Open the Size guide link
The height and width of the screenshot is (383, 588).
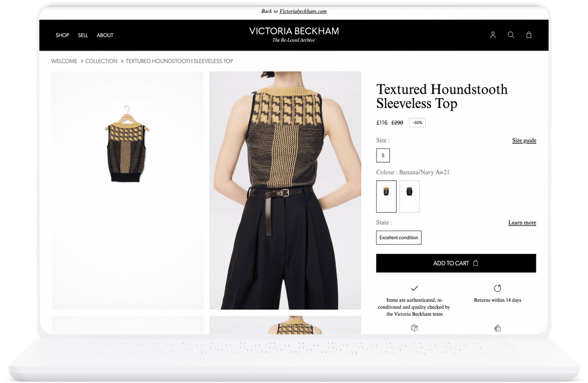pyautogui.click(x=524, y=140)
